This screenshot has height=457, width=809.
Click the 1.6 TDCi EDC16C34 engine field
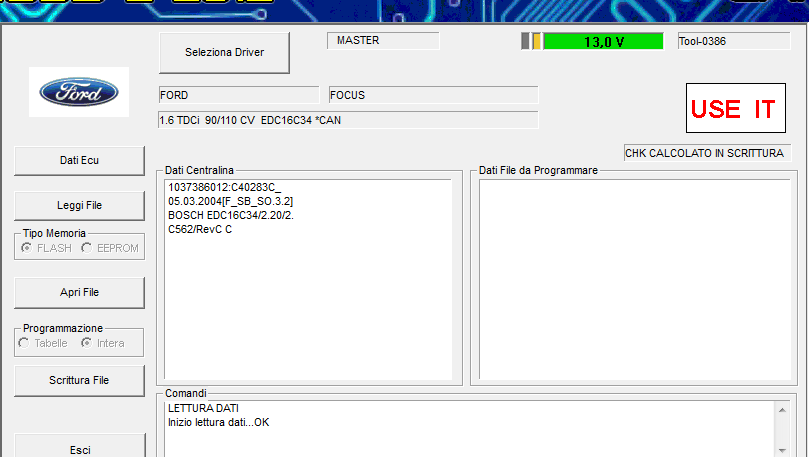(348, 120)
